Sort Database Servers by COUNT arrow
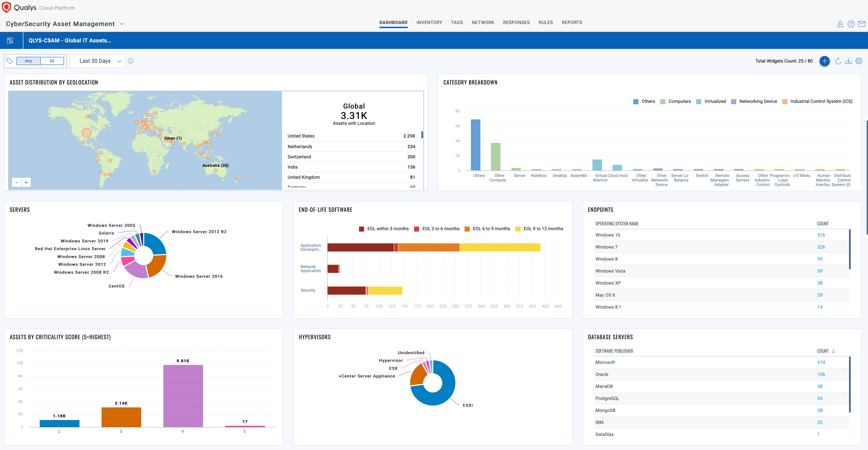 click(x=833, y=351)
